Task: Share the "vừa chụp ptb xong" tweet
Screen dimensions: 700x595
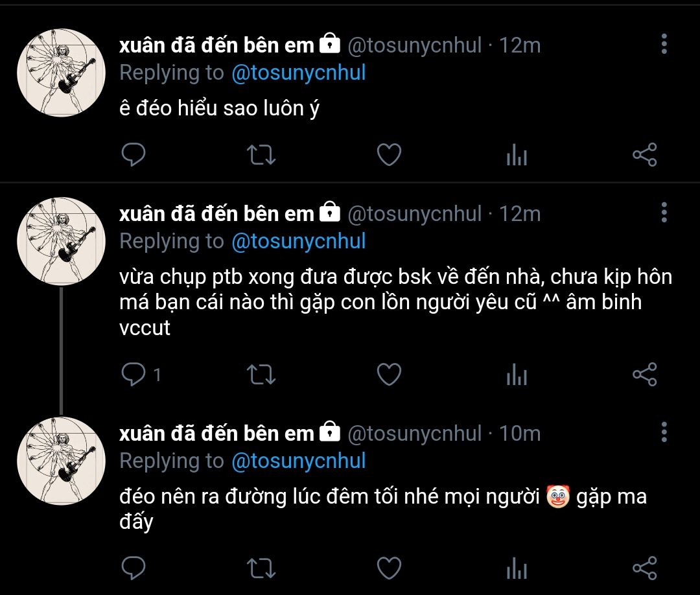Action: 644,374
